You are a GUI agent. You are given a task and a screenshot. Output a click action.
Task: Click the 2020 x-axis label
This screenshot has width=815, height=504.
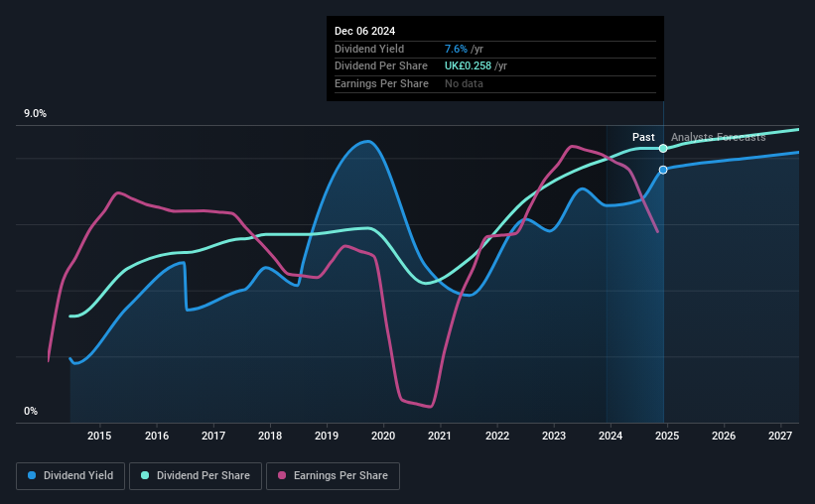click(383, 436)
